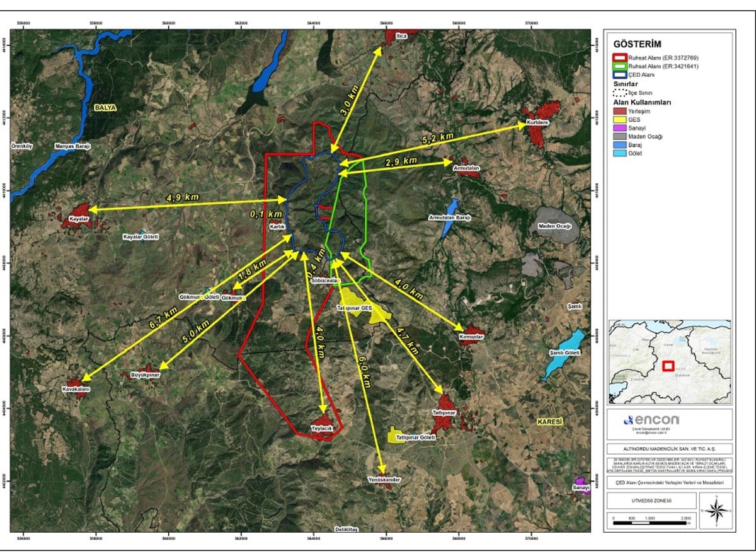Select the red Ruhsat Alanı ER:3372769 legend symbol
Screen dimensions: 756x558
coord(620,57)
